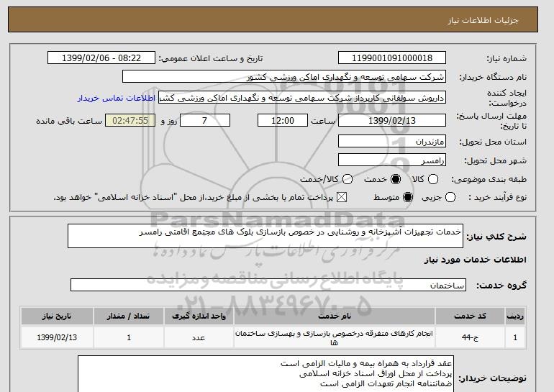This screenshot has width=554, height=392.
Task: Select the کالا/خدمت radio button
Action: [x=348, y=179]
